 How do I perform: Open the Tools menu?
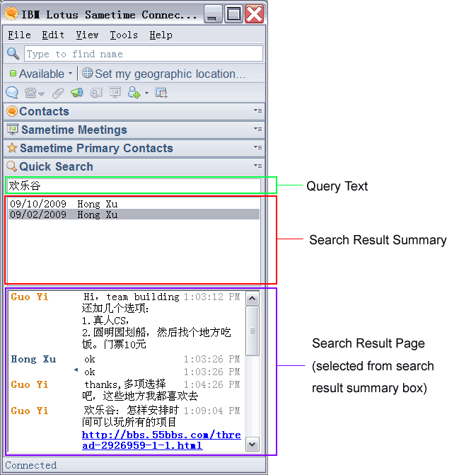(x=124, y=35)
